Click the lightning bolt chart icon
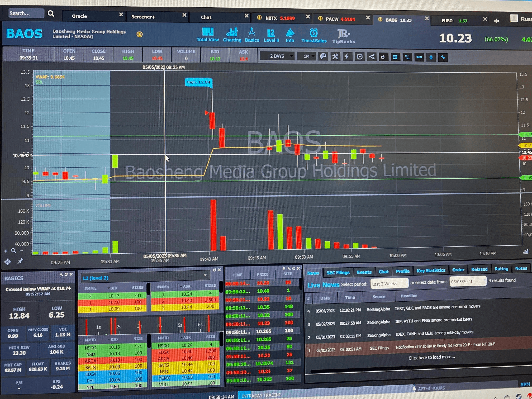 pos(347,57)
